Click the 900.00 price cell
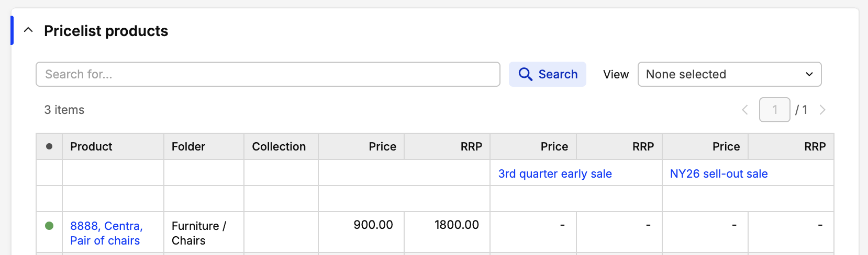Screen dimensions: 868x255 pos(361,232)
